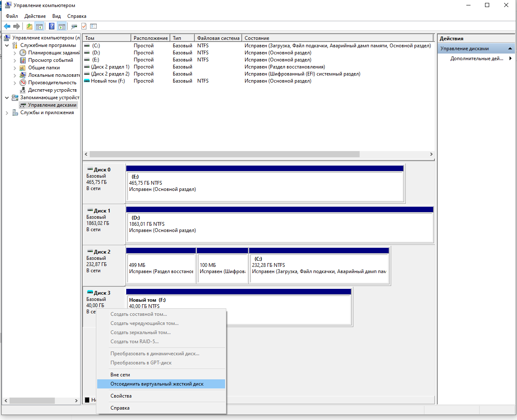The image size is (517, 420).
Task: Click the drive icon next to (D:) in volume list
Action: coord(87,53)
